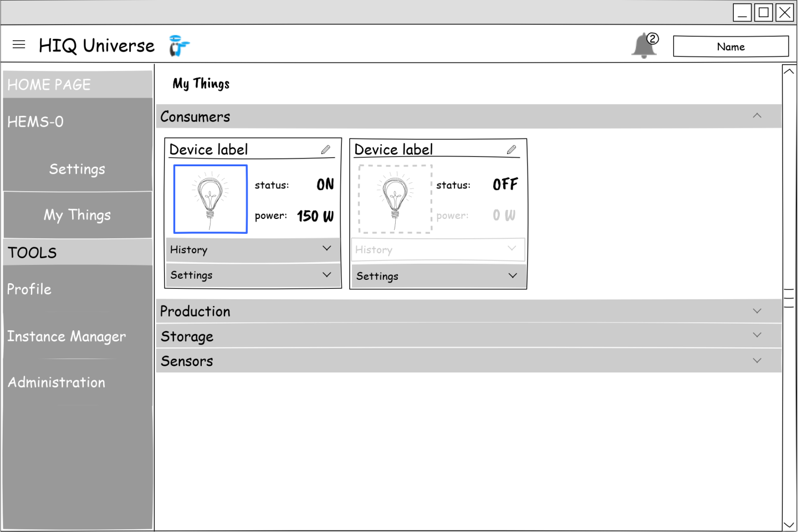Expand the Sensors section
The height and width of the screenshot is (532, 798).
point(757,360)
